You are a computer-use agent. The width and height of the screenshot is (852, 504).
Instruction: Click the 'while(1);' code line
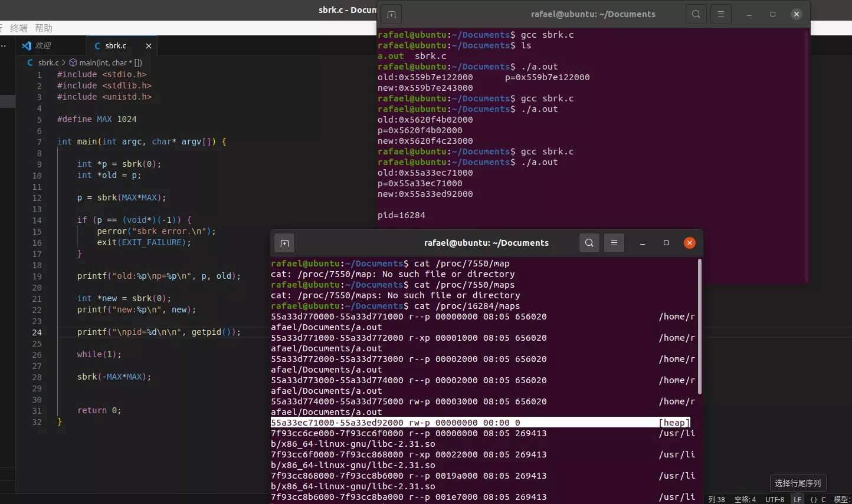[99, 354]
